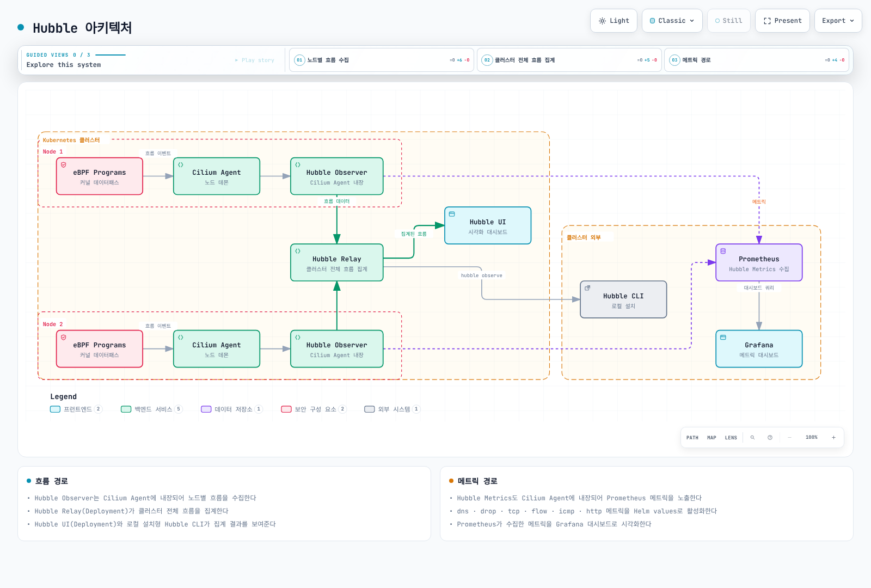Viewport: 871px width, 588px height.
Task: Toggle the Still animation mode
Action: click(728, 21)
